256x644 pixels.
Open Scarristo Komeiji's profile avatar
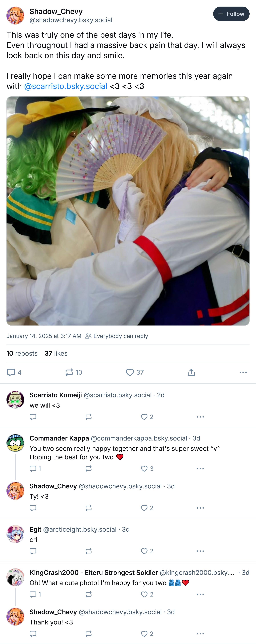(x=16, y=399)
